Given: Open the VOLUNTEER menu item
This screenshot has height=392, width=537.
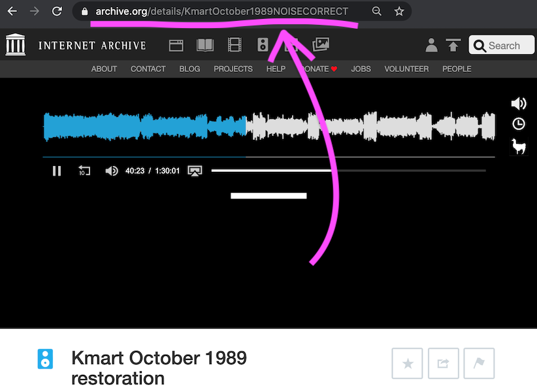Looking at the screenshot, I should [406, 69].
